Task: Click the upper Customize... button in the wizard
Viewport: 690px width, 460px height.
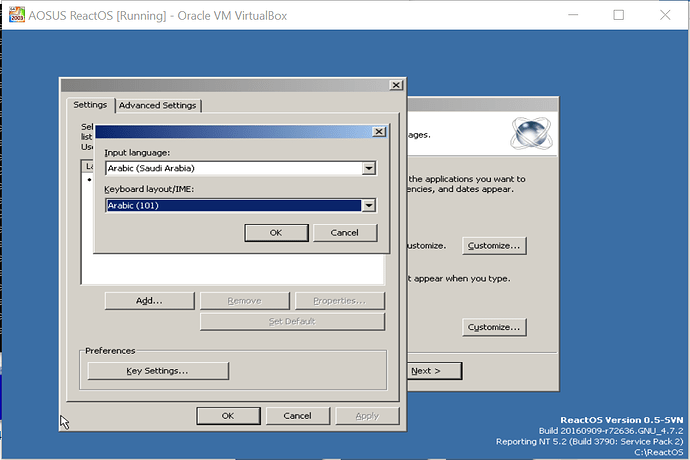Action: pos(494,246)
